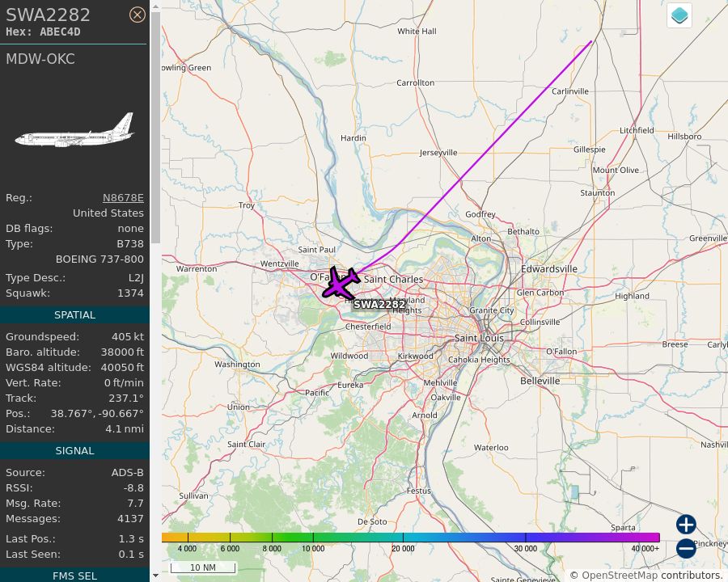This screenshot has height=582, width=728.
Task: Click the altitude color legend bar
Action: (417, 536)
